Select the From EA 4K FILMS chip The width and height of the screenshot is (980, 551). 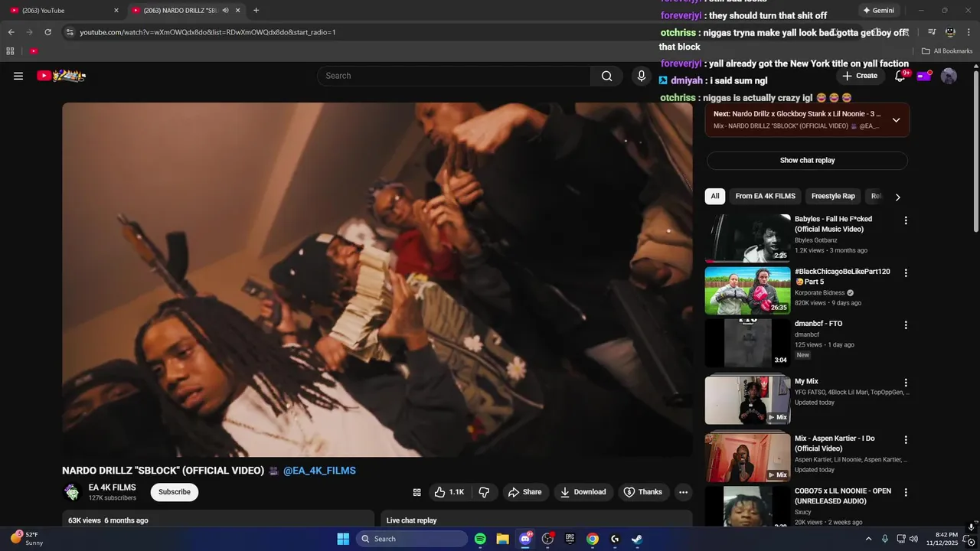click(x=765, y=197)
